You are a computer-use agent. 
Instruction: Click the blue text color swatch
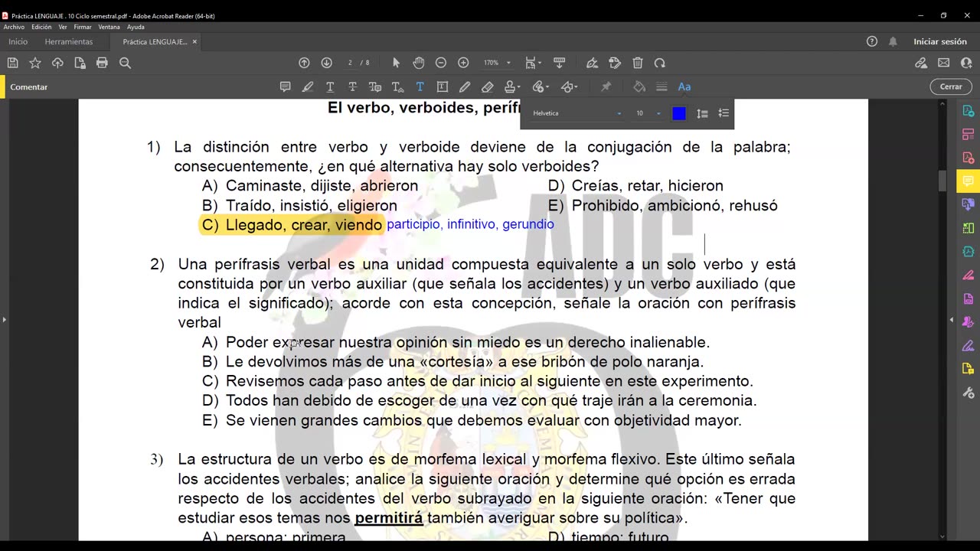(679, 113)
